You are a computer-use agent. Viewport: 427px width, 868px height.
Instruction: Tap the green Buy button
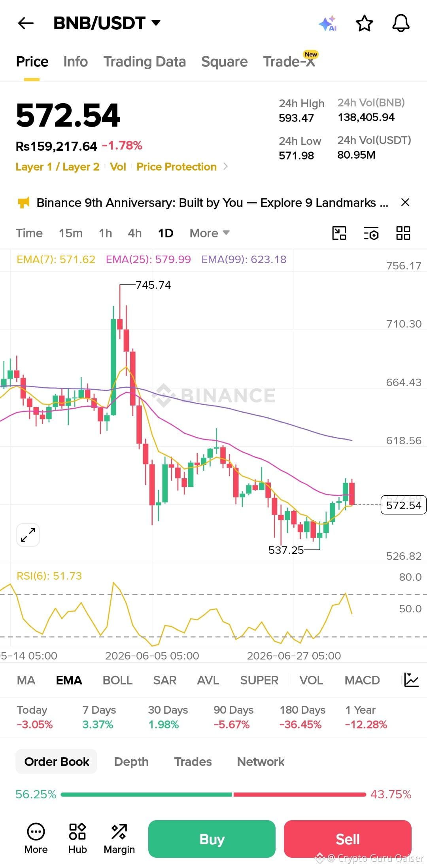coord(212,839)
